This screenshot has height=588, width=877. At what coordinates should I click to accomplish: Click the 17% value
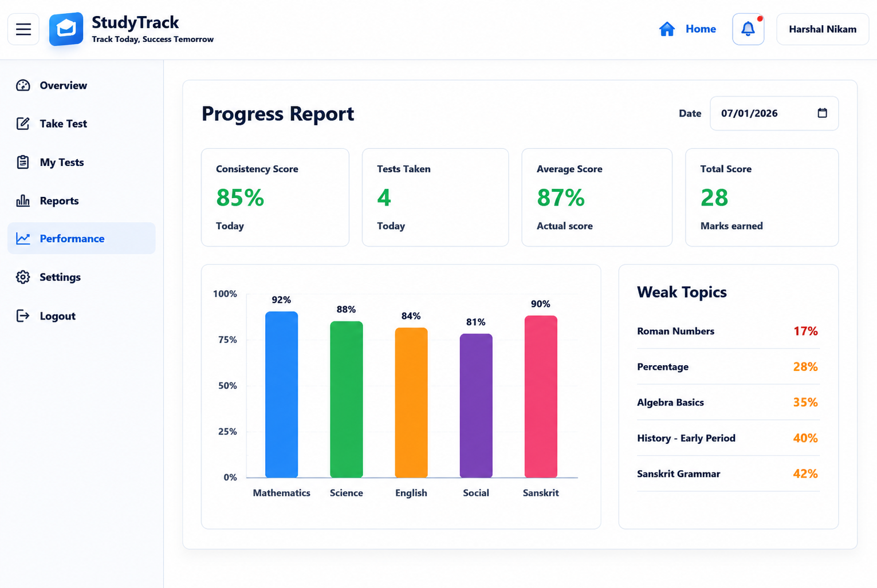[x=805, y=331]
